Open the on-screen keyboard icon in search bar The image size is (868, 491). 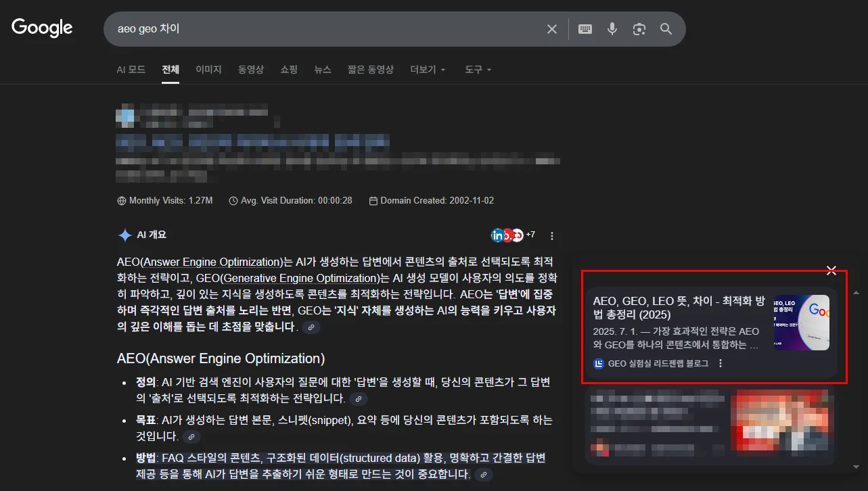pos(585,29)
